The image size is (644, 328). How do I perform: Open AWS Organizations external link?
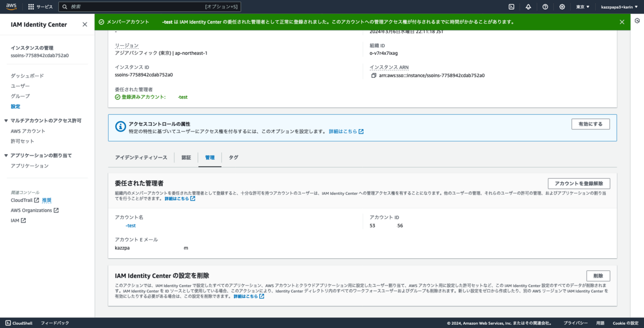34,210
